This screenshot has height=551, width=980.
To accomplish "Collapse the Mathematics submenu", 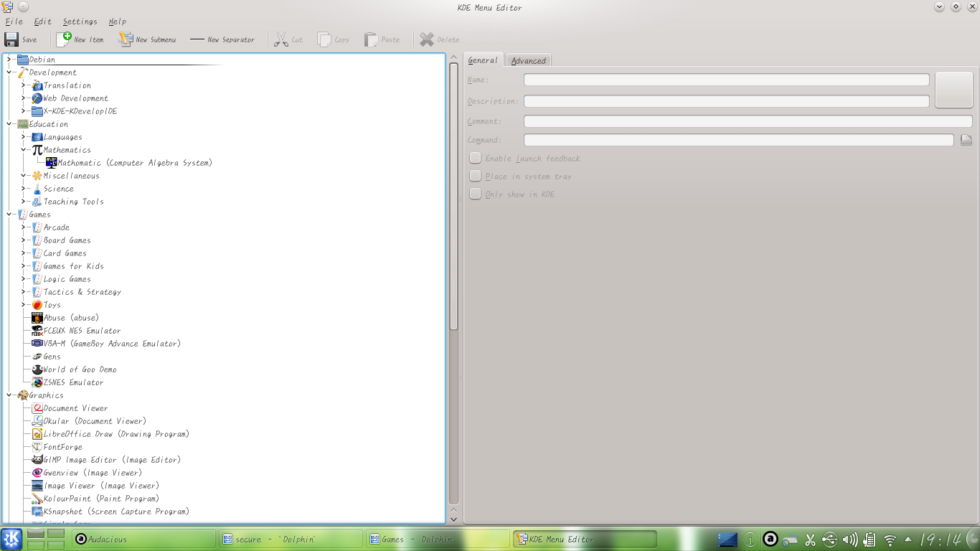I will [x=24, y=150].
